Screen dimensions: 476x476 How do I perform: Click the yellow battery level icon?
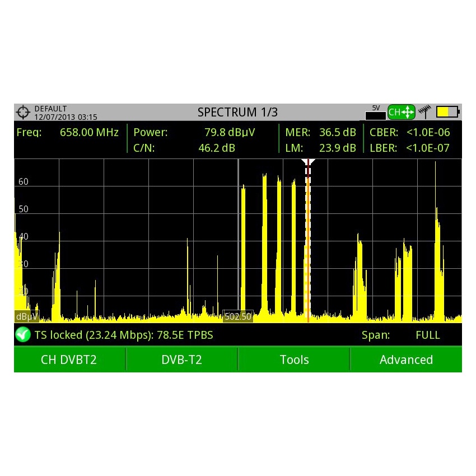click(447, 112)
